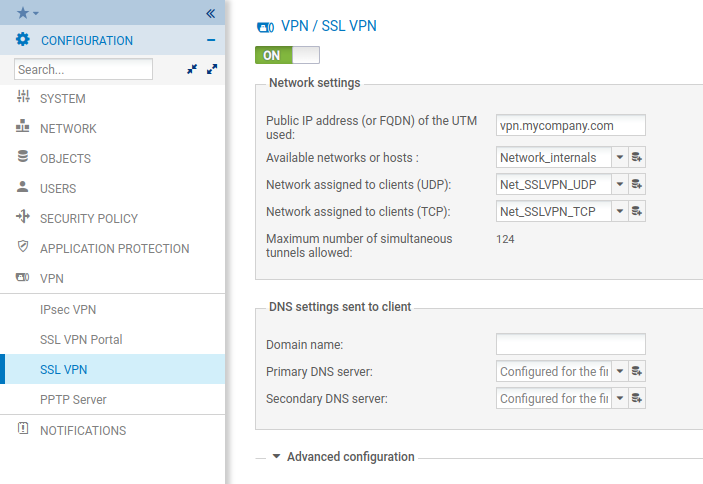Open object picker for TCP client network
Viewport: 703px width, 484px height.
tap(637, 211)
